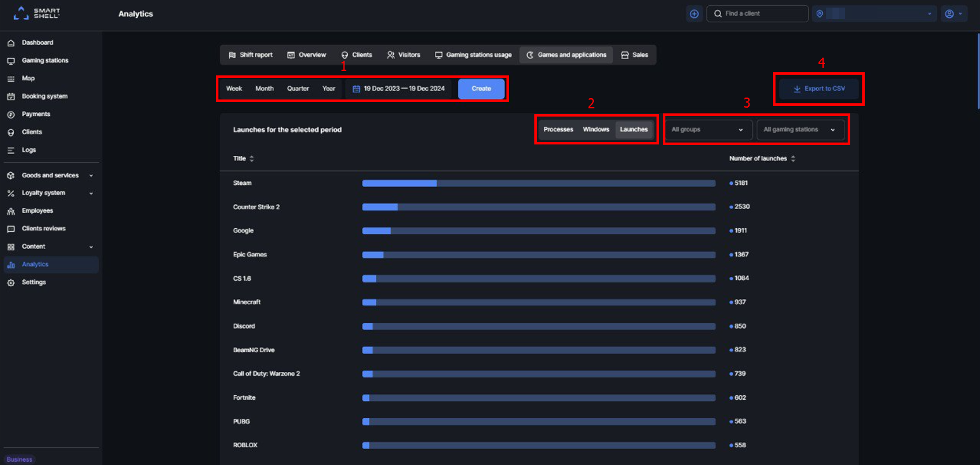The height and width of the screenshot is (465, 980).
Task: Click the Minecraft row title
Action: coord(247,302)
